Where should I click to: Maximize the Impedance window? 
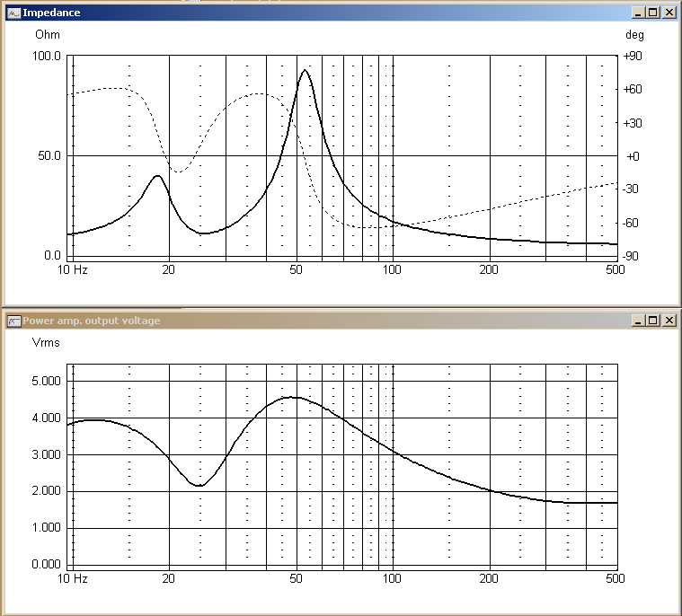653,13
